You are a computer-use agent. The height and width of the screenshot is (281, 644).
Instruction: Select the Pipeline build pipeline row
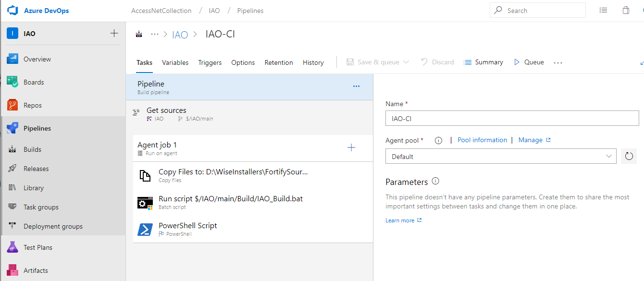249,87
